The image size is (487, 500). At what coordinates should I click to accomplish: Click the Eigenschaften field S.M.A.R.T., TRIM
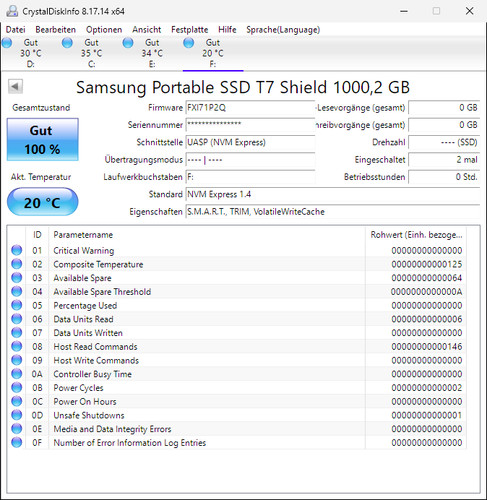pos(332,212)
